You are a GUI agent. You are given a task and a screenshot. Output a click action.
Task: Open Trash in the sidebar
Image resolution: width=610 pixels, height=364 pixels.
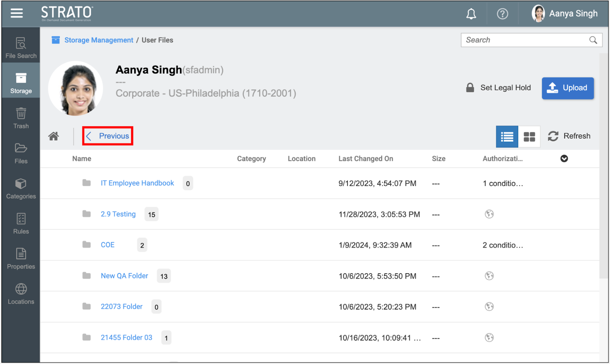pos(21,118)
